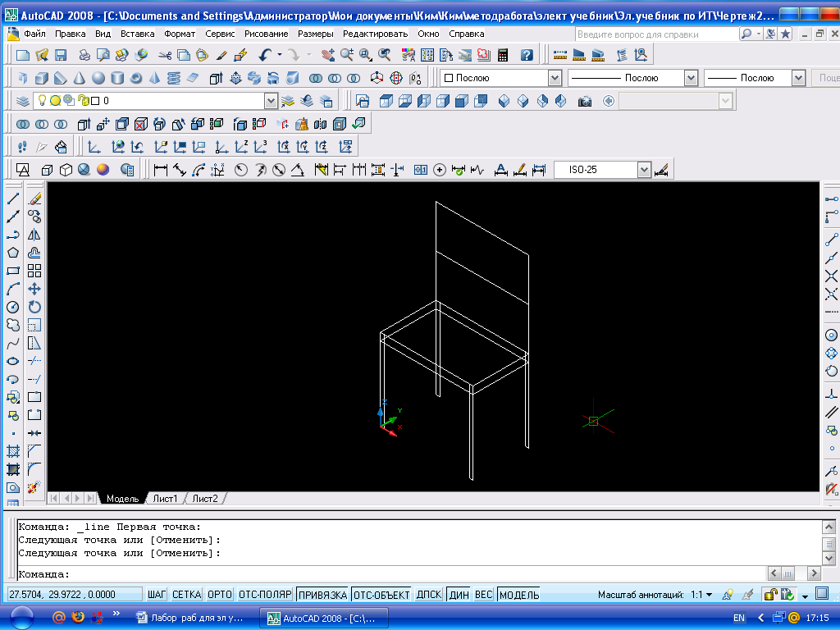The height and width of the screenshot is (630, 840).
Task: Toggle ШАГ snap mode in status bar
Action: pos(157,595)
